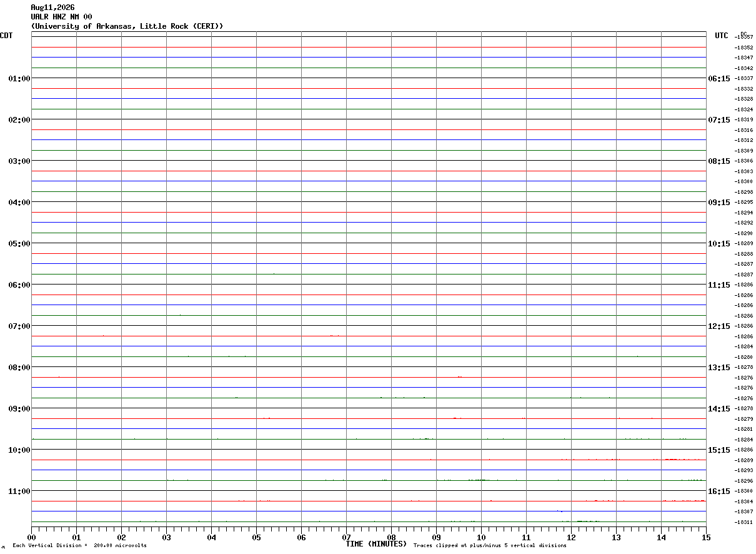Click the TIME (MINUTES) axis title
The height and width of the screenshot is (554, 756).
coord(376,544)
